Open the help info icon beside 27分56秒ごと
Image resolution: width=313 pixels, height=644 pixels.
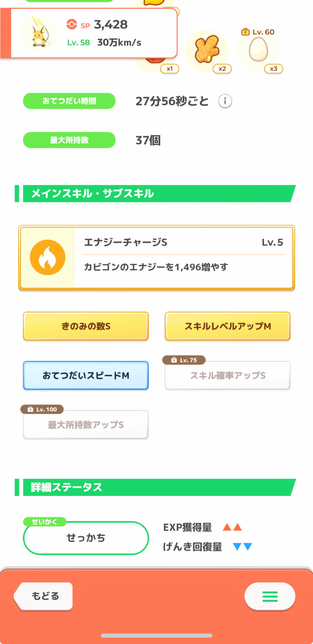coord(225,101)
